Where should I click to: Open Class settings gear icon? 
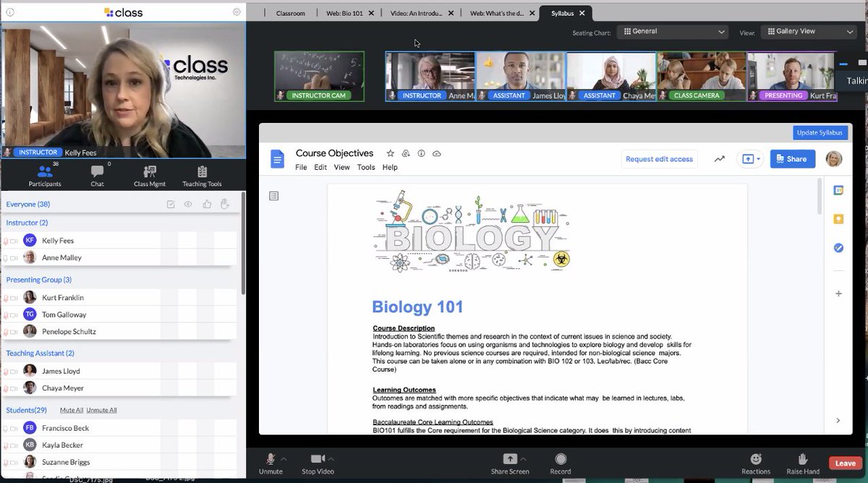point(237,12)
